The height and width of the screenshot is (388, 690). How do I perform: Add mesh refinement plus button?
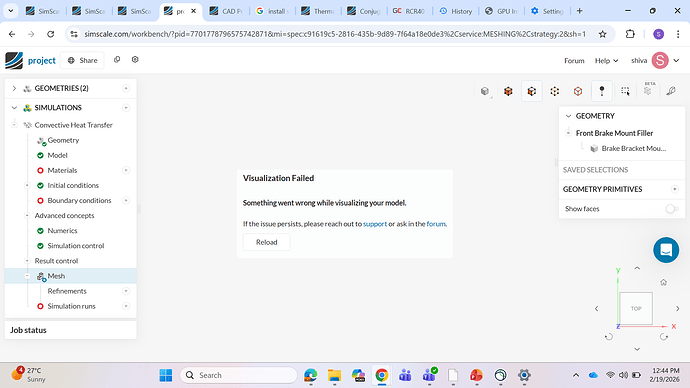[126, 291]
